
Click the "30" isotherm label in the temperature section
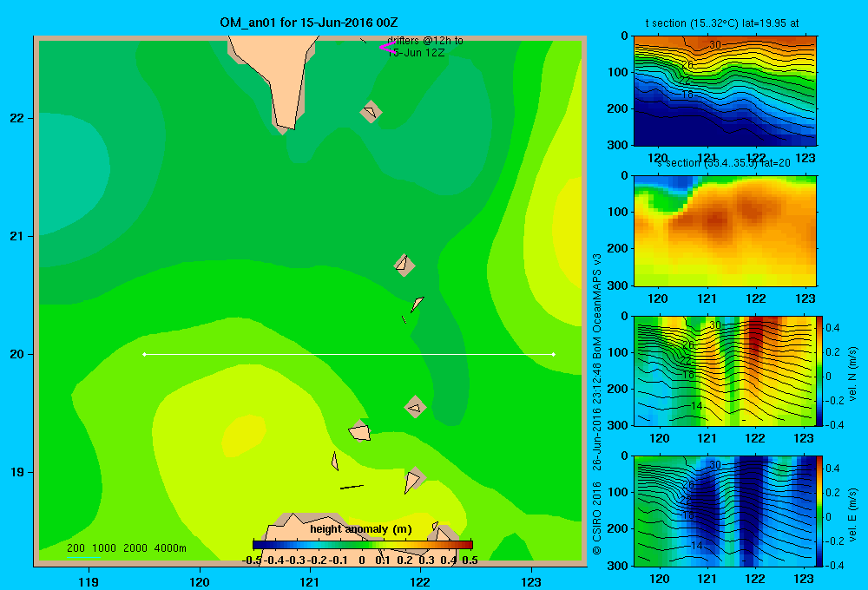[x=715, y=45]
